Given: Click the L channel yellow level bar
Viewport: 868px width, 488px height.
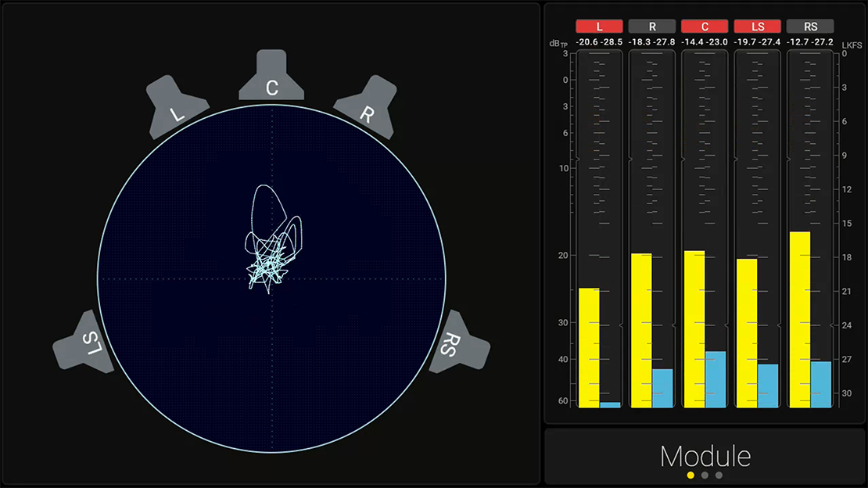Looking at the screenshot, I should tap(589, 348).
